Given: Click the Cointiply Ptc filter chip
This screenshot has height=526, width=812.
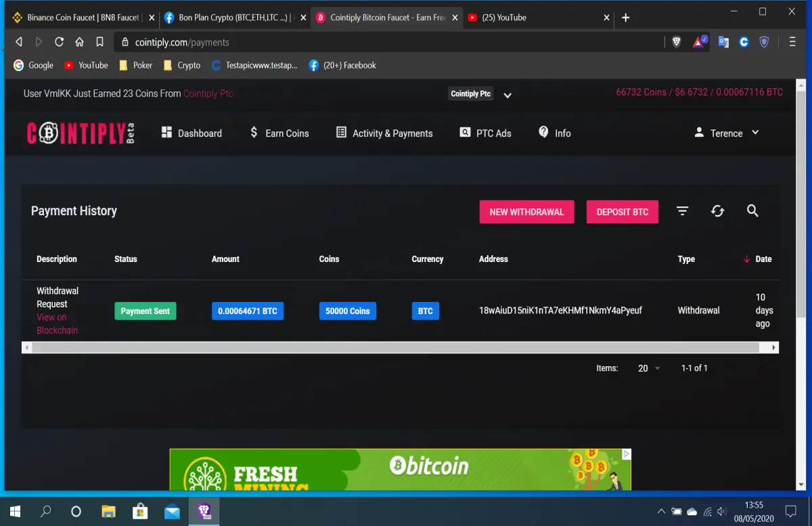Looking at the screenshot, I should 470,94.
